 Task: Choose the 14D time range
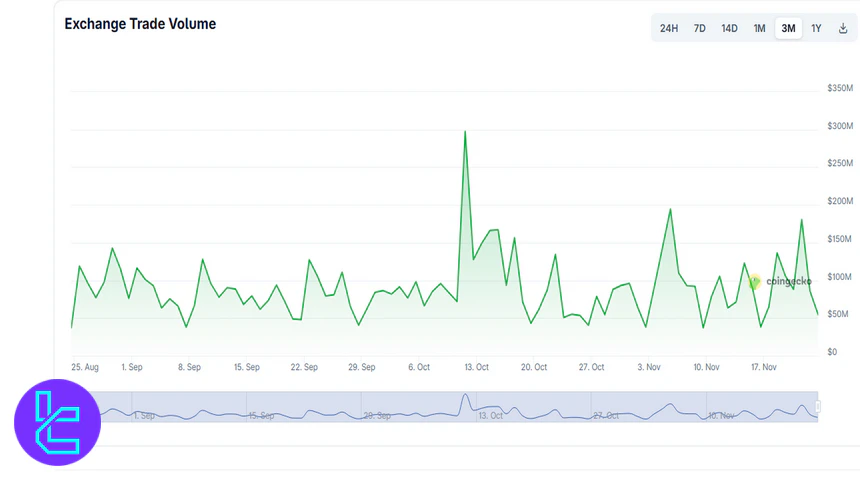tap(729, 29)
